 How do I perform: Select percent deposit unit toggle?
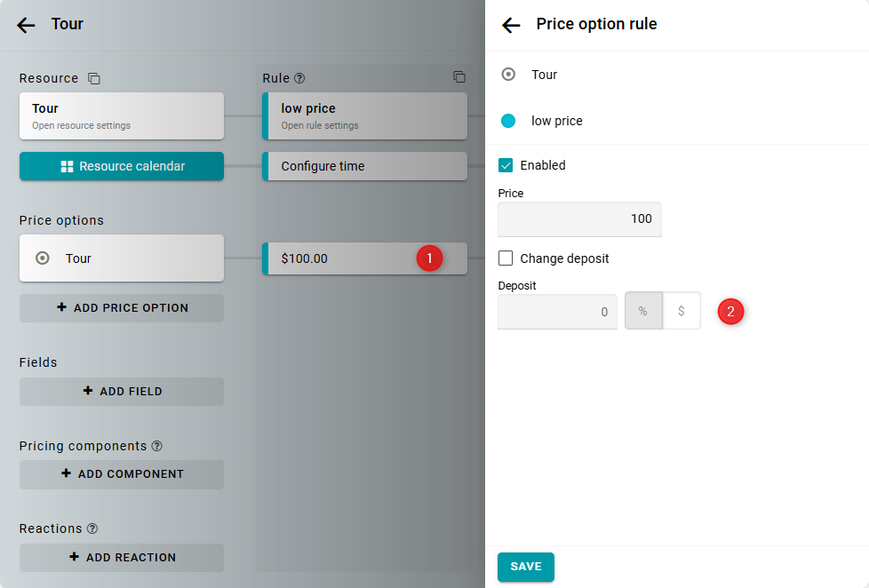coord(643,312)
